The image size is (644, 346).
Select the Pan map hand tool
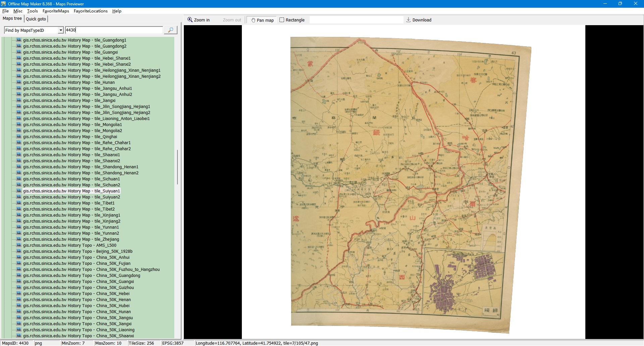point(262,20)
